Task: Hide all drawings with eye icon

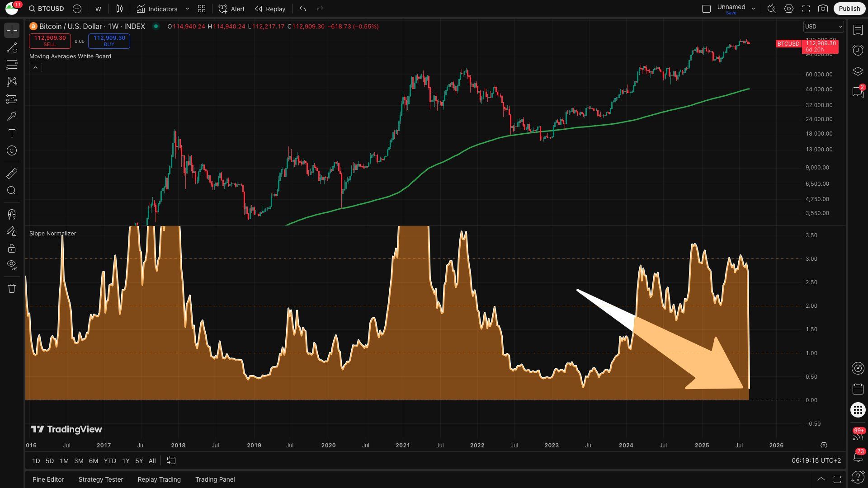Action: (12, 265)
